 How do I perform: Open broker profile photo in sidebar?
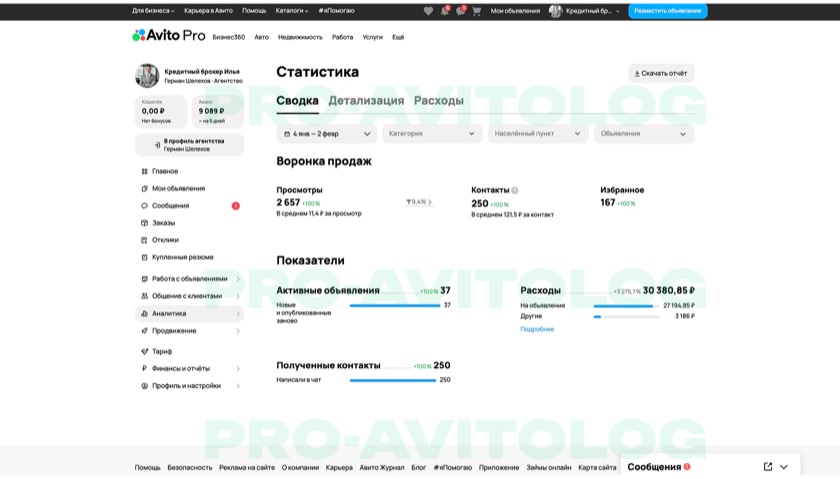147,76
